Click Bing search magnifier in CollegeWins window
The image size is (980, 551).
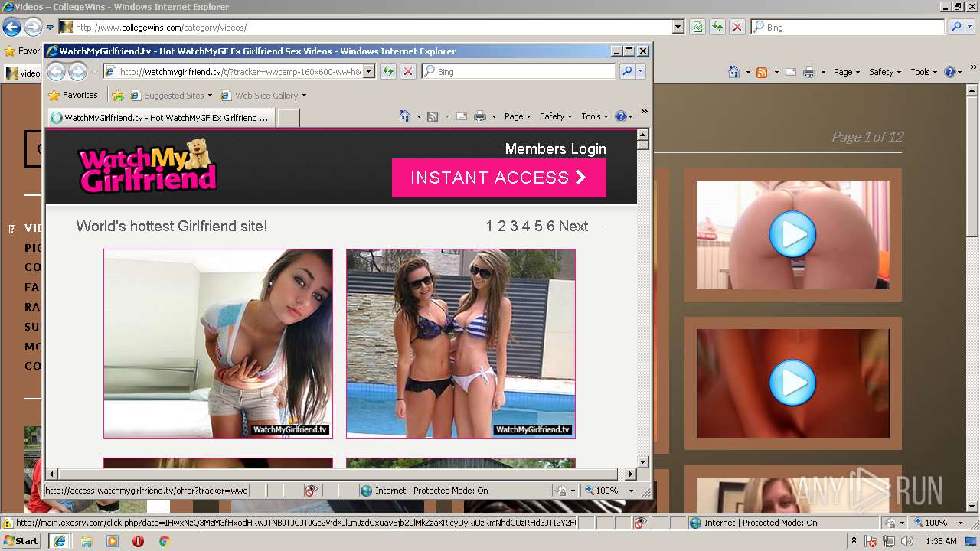(x=955, y=27)
